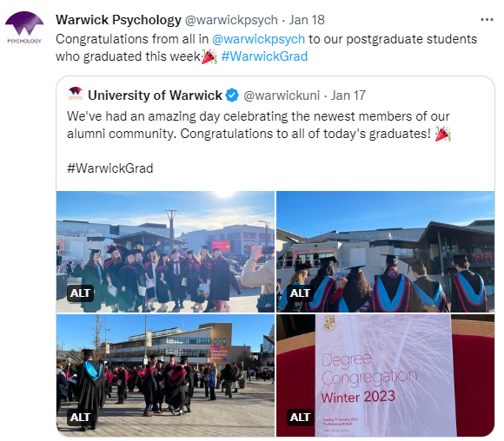The width and height of the screenshot is (504, 441).
Task: View the Degree Congregation Winter 2023 booklet photo
Action: 386,375
